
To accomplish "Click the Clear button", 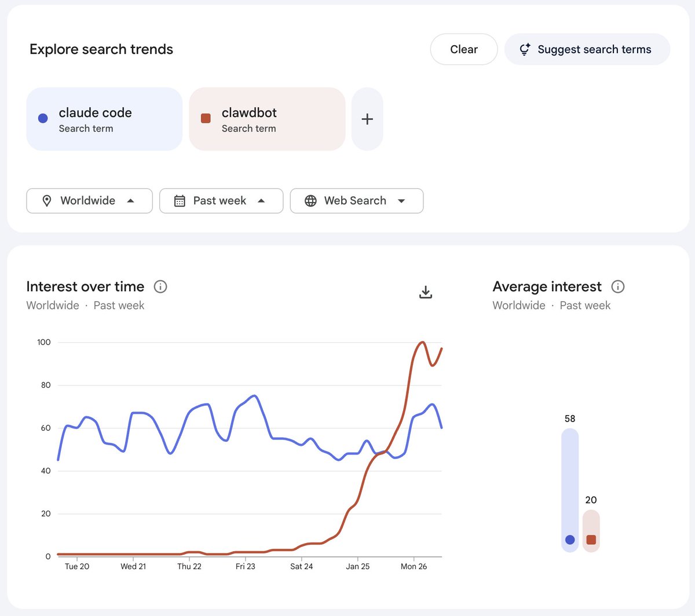I will (463, 49).
